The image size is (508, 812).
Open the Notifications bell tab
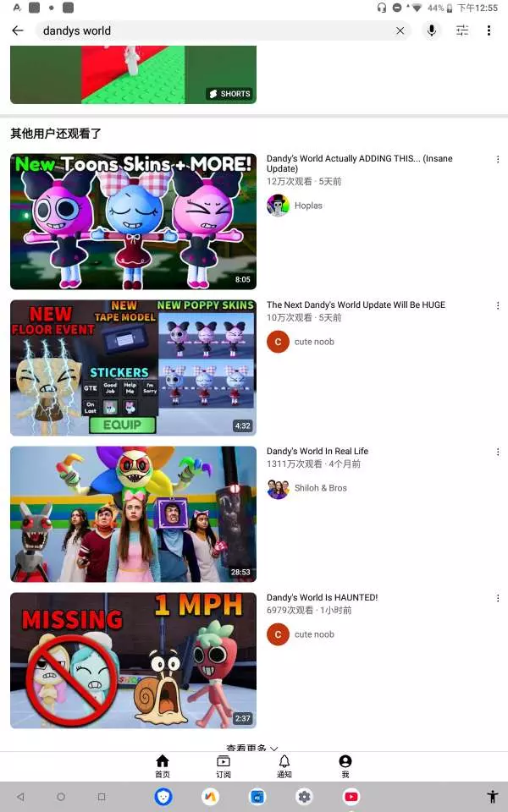tap(284, 766)
